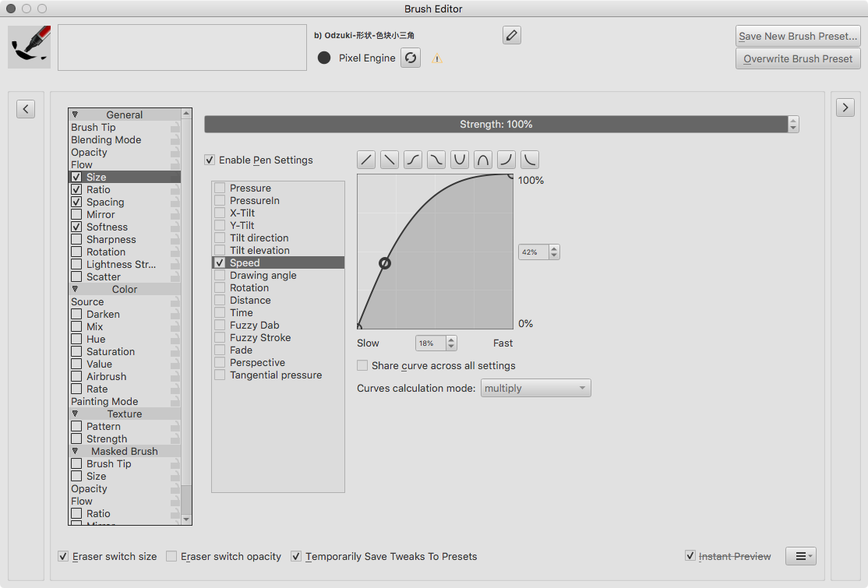
Task: Apply the S-shaped curve preset
Action: coord(413,160)
